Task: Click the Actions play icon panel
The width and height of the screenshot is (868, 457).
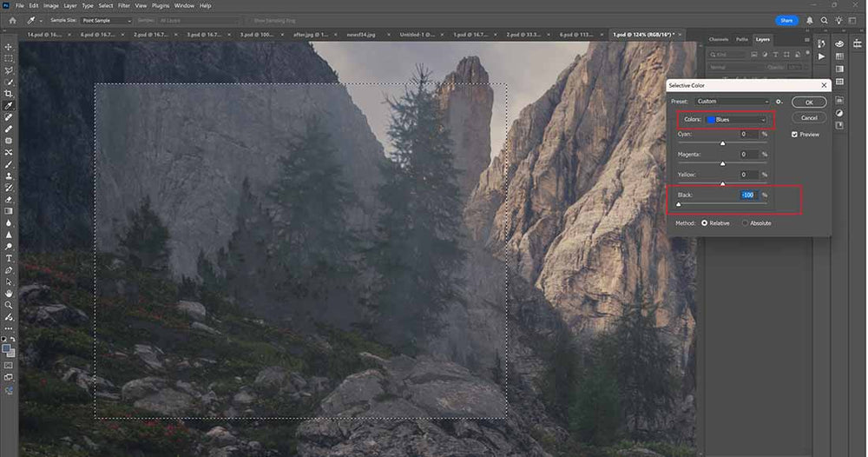Action: (x=821, y=56)
